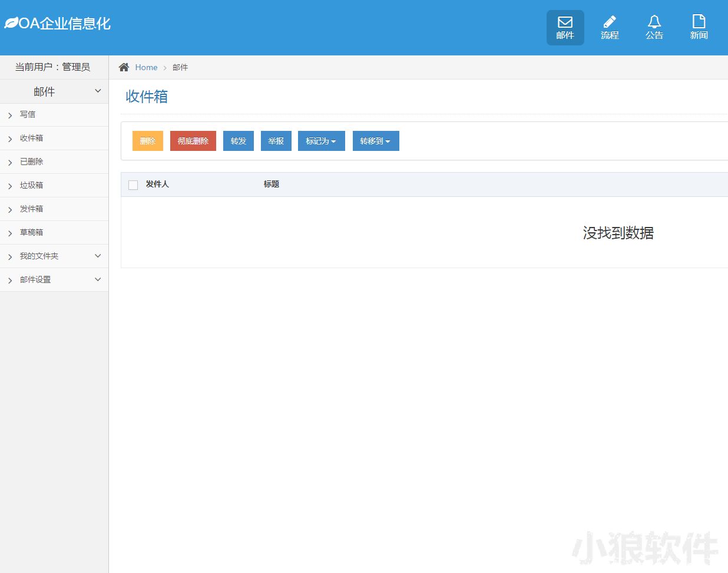Open the 邮件 envelope icon in header
This screenshot has height=573, width=728.
[565, 22]
